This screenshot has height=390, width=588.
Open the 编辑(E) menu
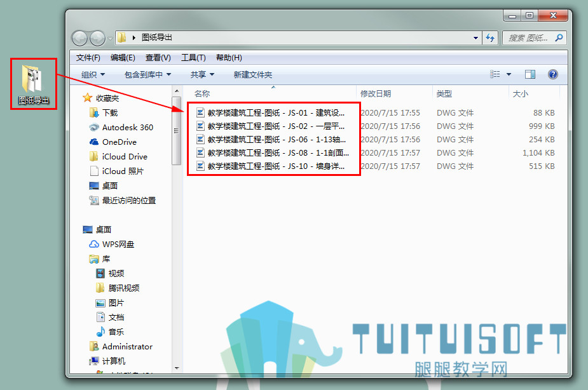click(x=123, y=58)
